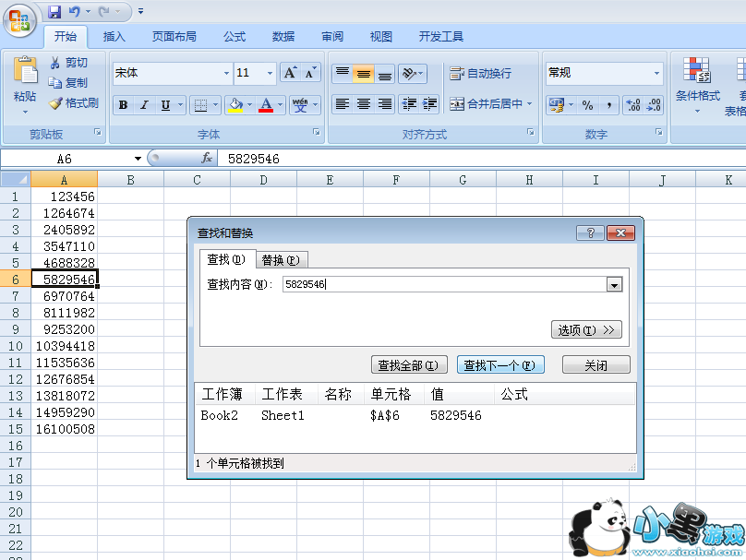Open font dialog launcher in 字体 group
Viewport: 746px width, 560px height.
tap(317, 132)
